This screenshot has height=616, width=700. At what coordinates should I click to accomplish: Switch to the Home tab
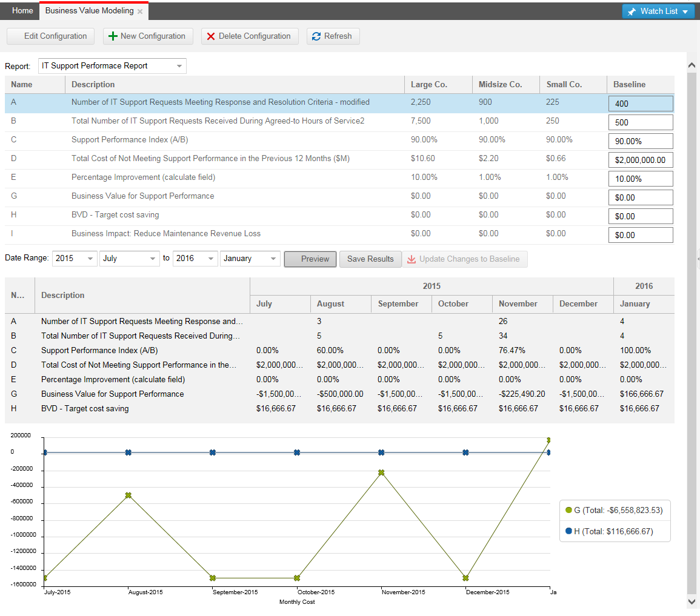pos(22,11)
